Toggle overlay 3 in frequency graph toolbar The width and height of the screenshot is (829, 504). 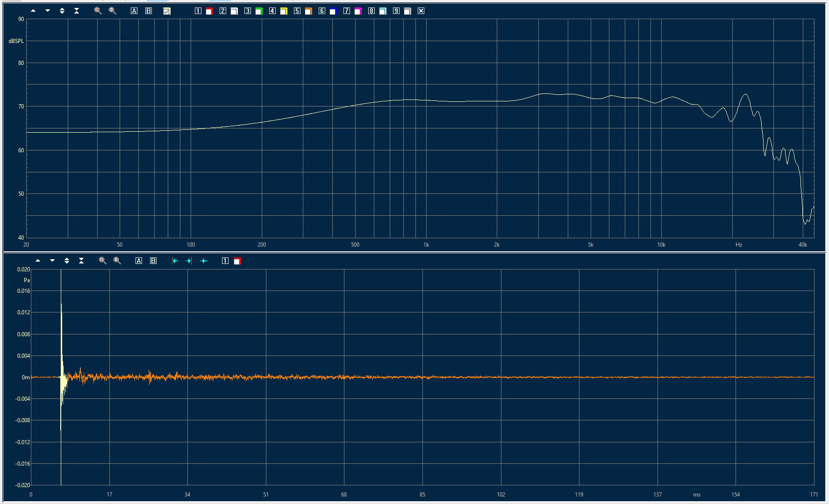point(248,11)
